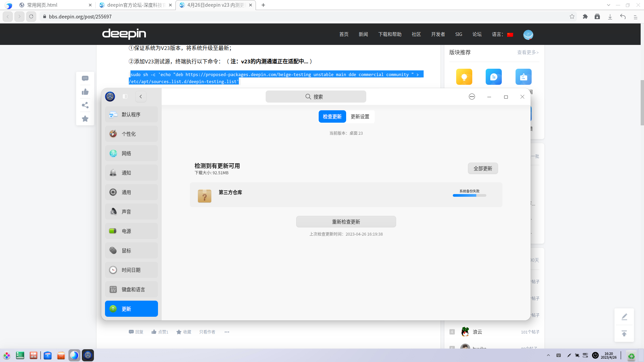This screenshot has width=644, height=362.
Task: Click the 搜索 search field in Control Center
Action: (316, 96)
